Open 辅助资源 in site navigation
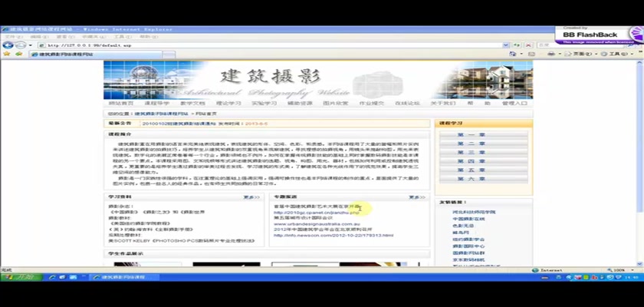This screenshot has height=307, width=644. coord(300,103)
